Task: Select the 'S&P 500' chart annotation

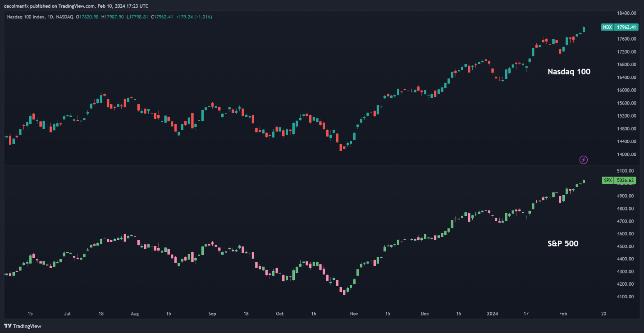Action: [563, 243]
